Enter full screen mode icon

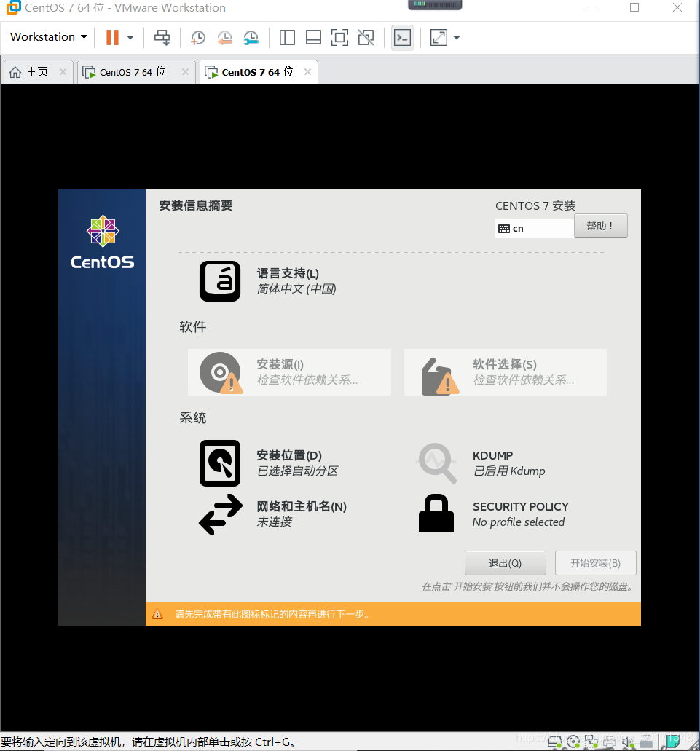click(339, 37)
